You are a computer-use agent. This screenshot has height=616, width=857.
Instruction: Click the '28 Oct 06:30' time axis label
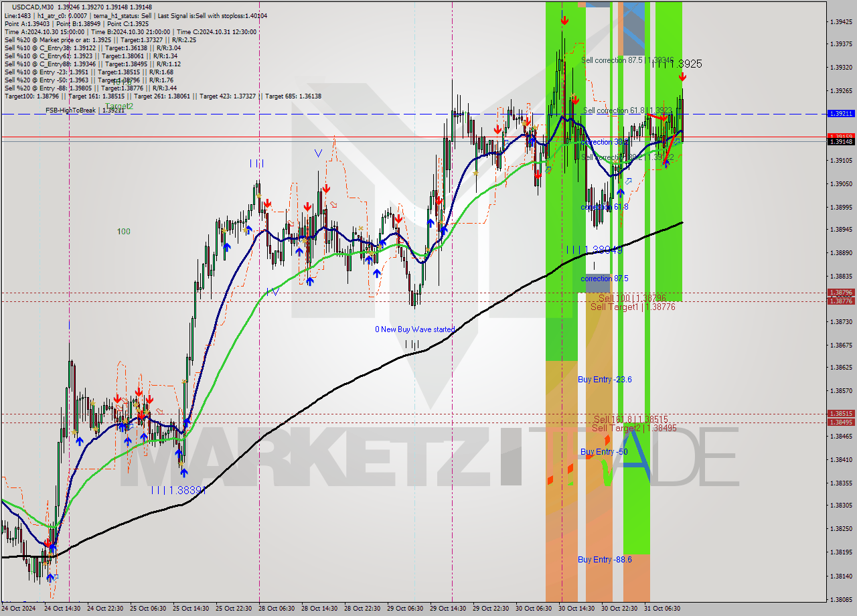277,609
